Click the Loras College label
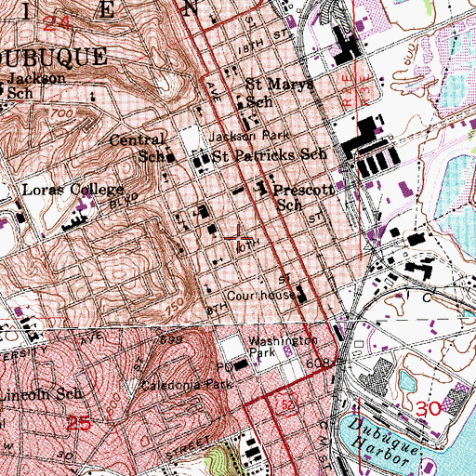This screenshot has width=476, height=476. point(73,190)
